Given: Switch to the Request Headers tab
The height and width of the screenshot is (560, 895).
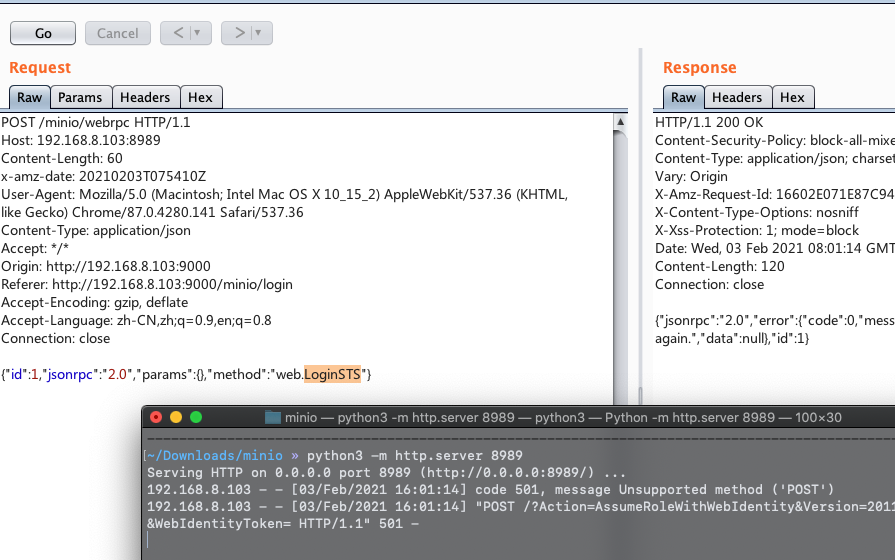Looking at the screenshot, I should tap(145, 97).
